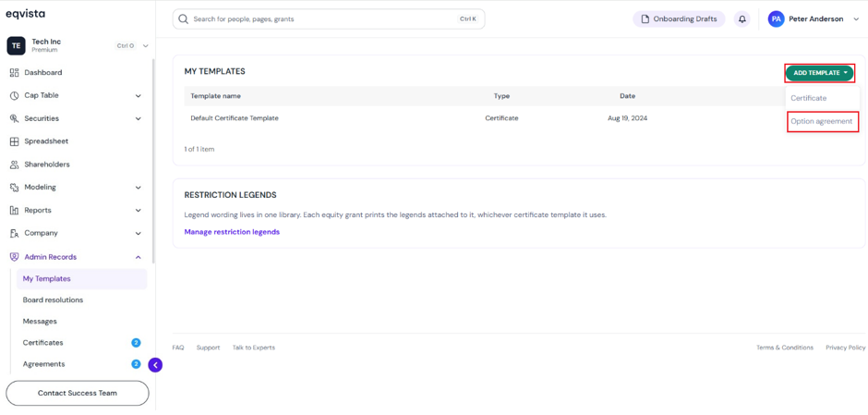Screen dimensions: 868x415
Task: Click the Date column header
Action: [627, 96]
